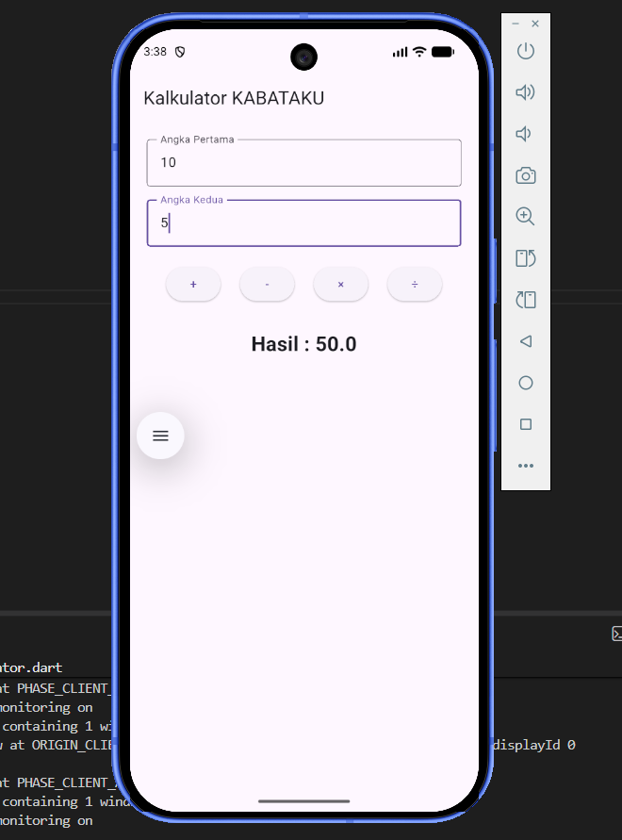Tap the divide (÷) operation button
The image size is (622, 840).
(415, 285)
